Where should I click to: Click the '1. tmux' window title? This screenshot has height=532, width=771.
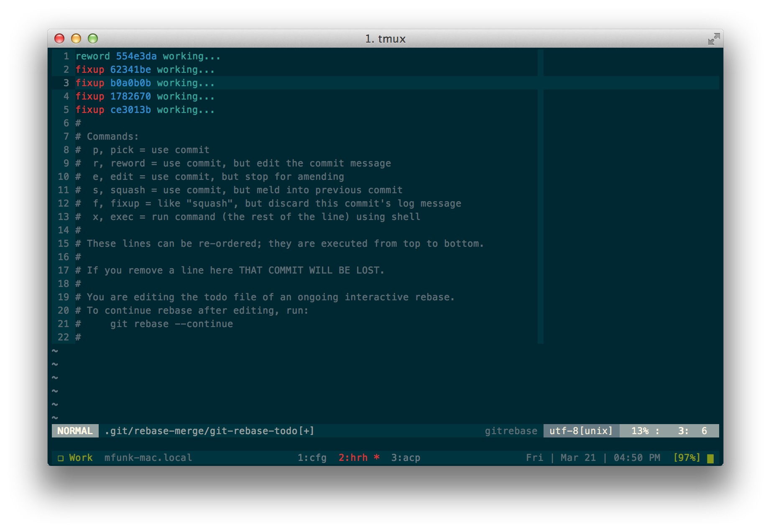[385, 39]
